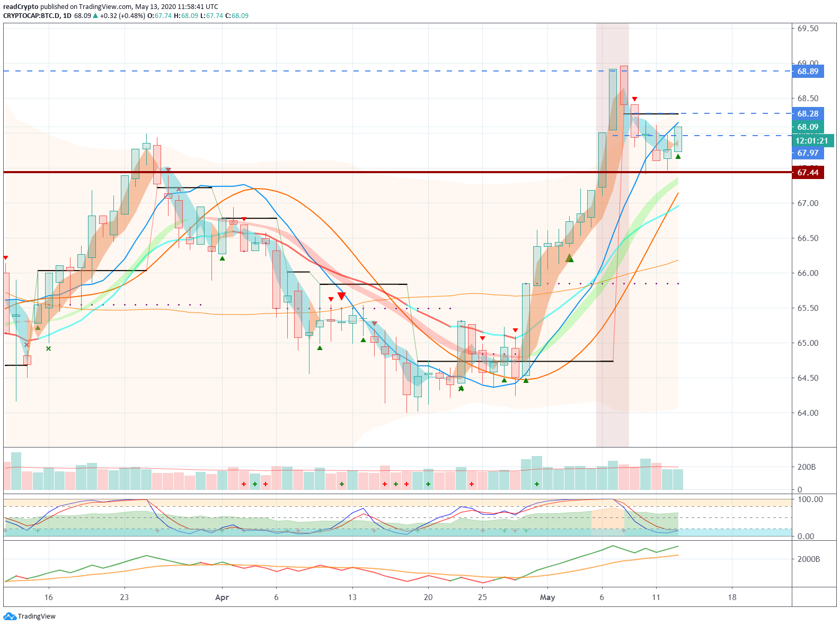Click the 16 date label
Viewport: 840px width, 626px height.
point(49,597)
